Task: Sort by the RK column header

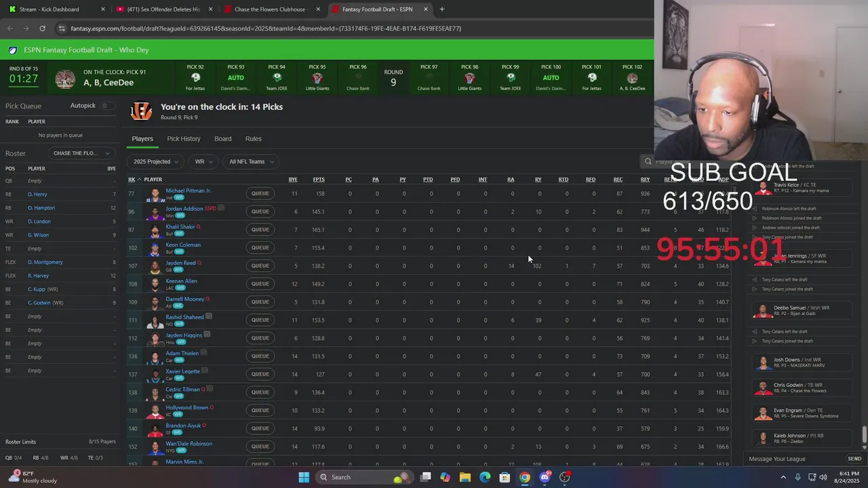Action: (x=132, y=180)
